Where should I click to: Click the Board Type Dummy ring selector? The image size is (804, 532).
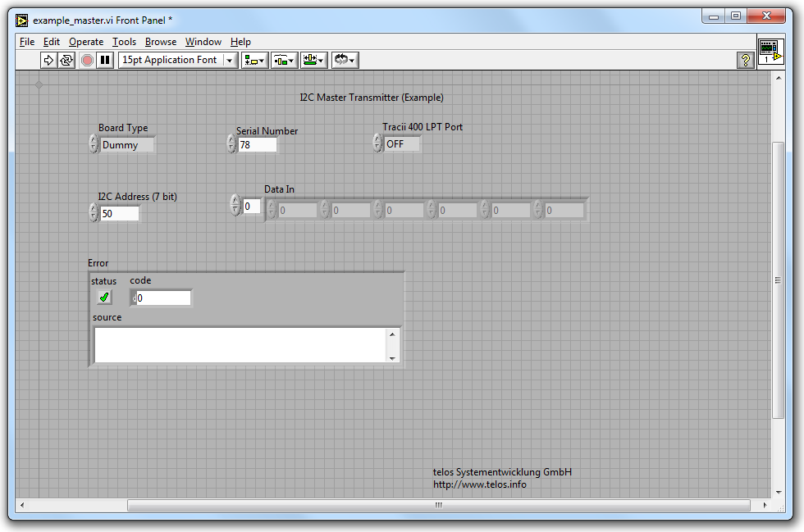point(126,145)
